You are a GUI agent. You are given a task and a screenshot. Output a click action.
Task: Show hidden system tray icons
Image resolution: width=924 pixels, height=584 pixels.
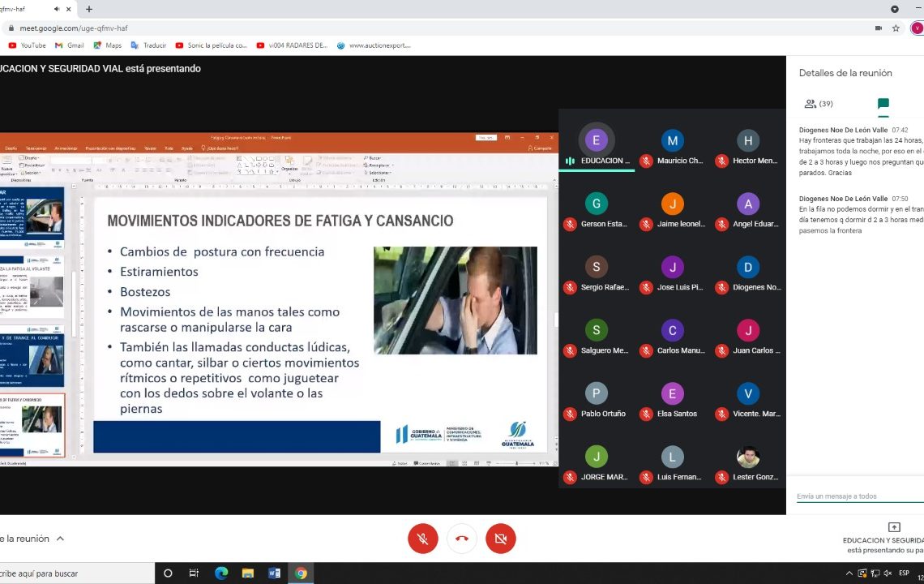[x=851, y=573]
